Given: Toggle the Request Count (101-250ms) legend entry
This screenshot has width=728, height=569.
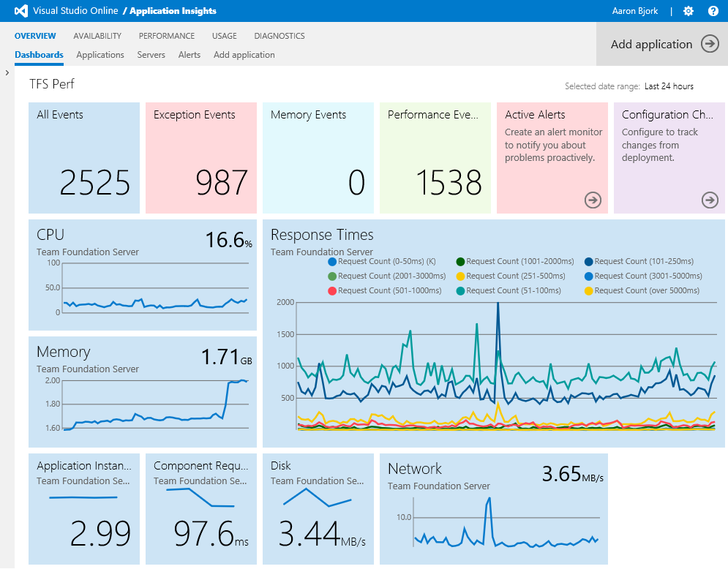Looking at the screenshot, I should pyautogui.click(x=640, y=261).
